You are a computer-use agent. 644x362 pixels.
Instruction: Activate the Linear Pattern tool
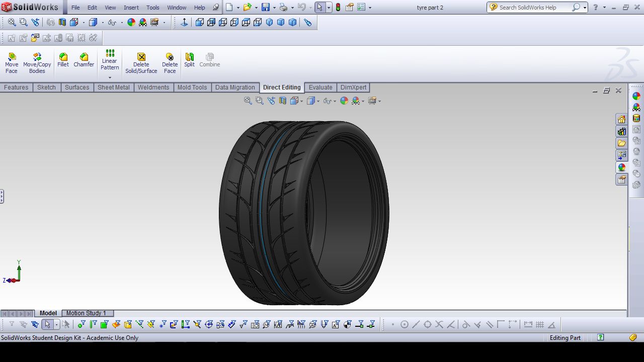tap(110, 60)
